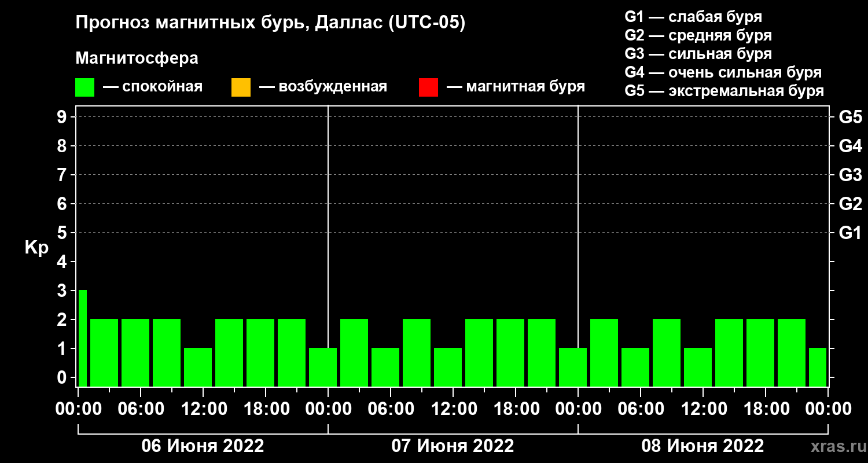Click the Kp 2 bar covering 18:00 on 07 Июня

tap(510, 352)
